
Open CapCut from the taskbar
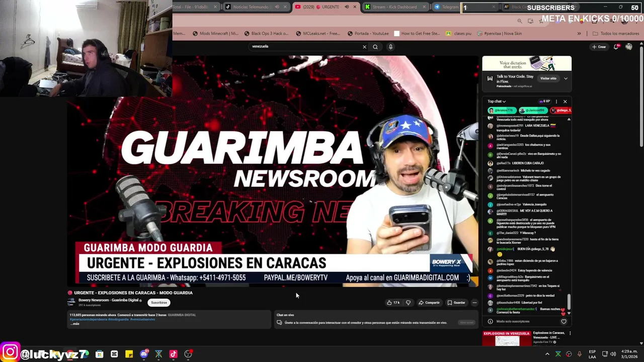[x=114, y=354]
